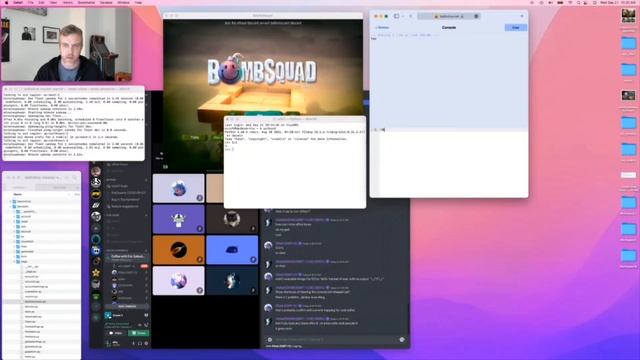Open Control Center in the menu bar

coord(586,2)
